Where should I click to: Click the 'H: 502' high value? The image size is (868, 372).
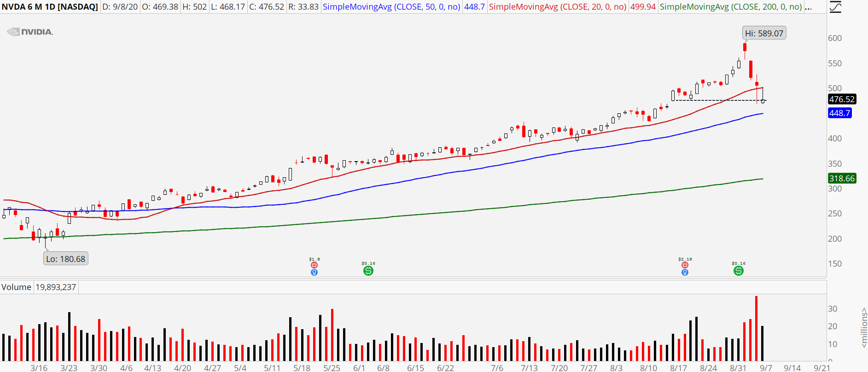[194, 7]
